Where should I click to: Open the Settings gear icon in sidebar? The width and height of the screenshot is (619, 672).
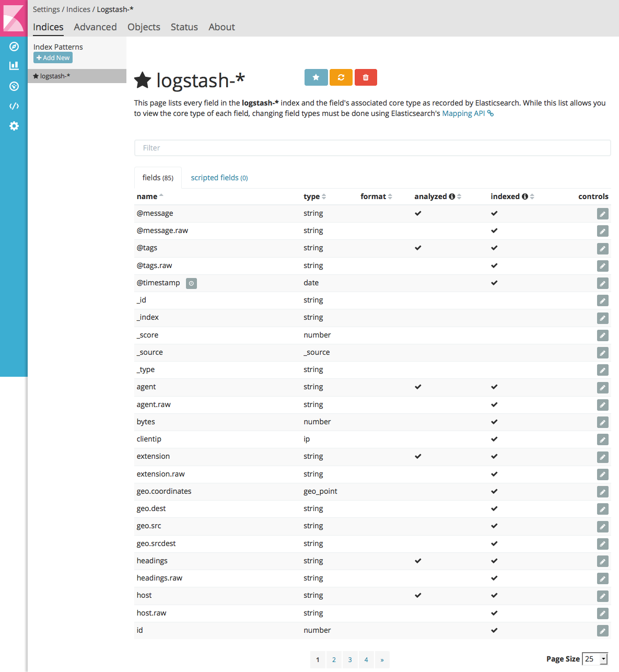click(x=14, y=126)
